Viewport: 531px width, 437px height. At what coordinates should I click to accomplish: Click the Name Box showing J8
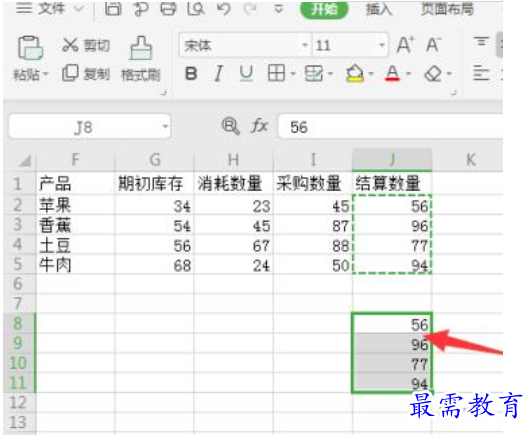(x=89, y=127)
